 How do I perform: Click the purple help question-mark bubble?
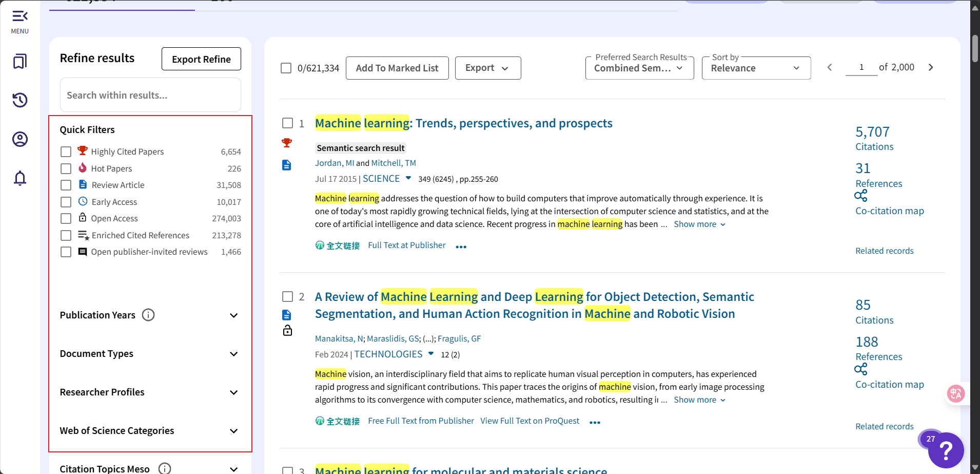946,450
